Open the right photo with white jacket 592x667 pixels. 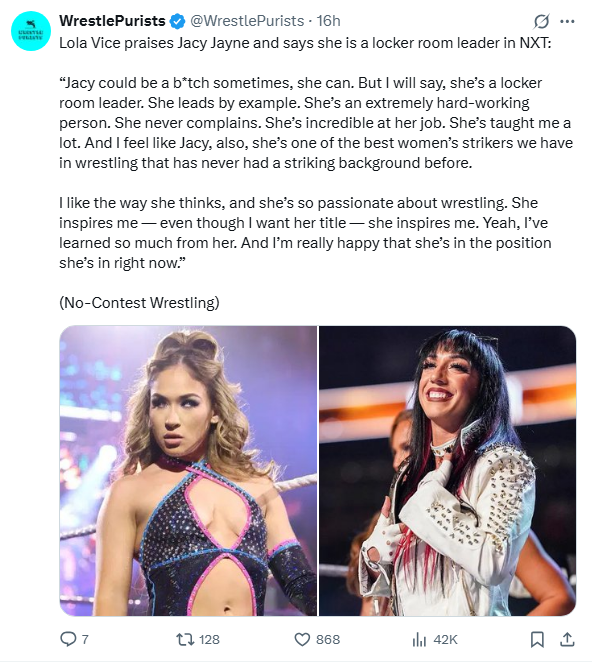click(447, 471)
